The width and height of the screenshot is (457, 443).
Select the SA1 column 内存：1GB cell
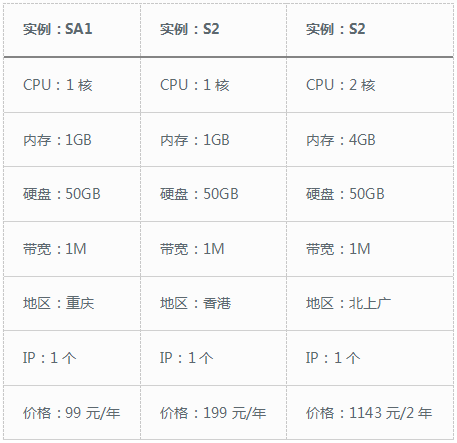click(x=72, y=140)
